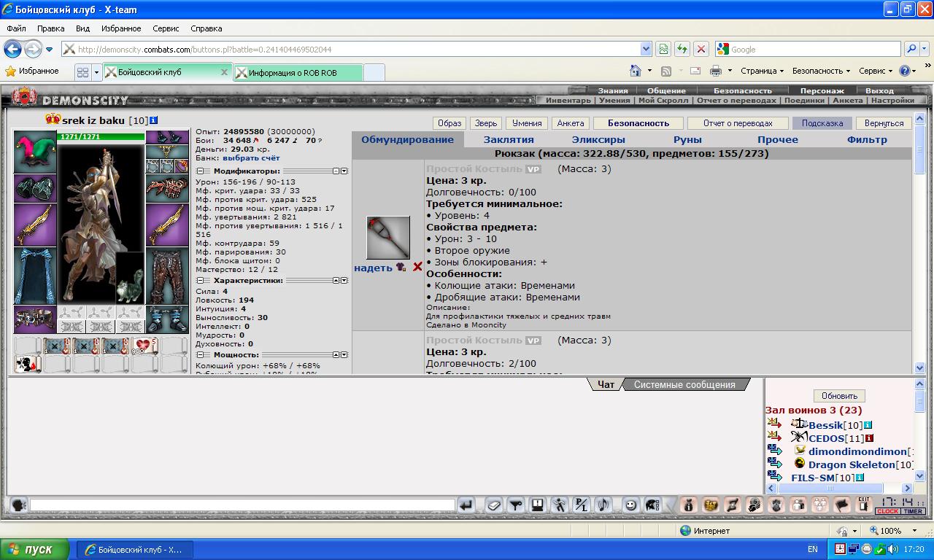Click the CLOCK label under the timer

click(888, 511)
